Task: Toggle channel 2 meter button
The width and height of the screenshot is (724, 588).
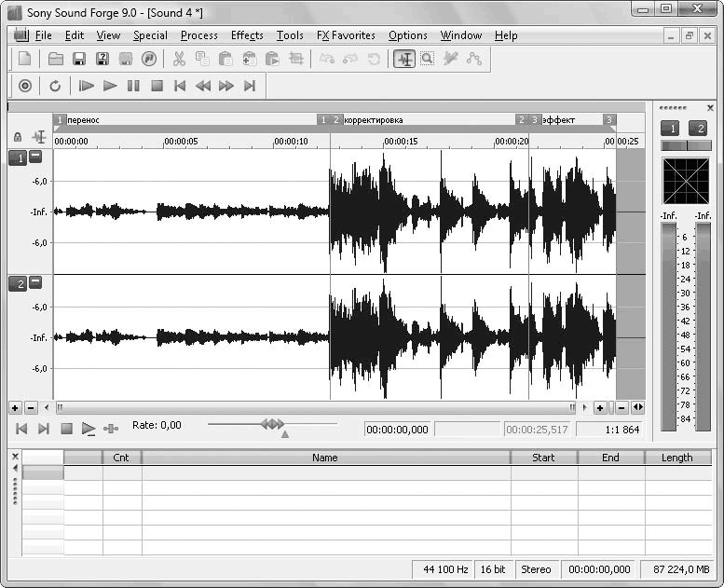Action: [x=697, y=129]
